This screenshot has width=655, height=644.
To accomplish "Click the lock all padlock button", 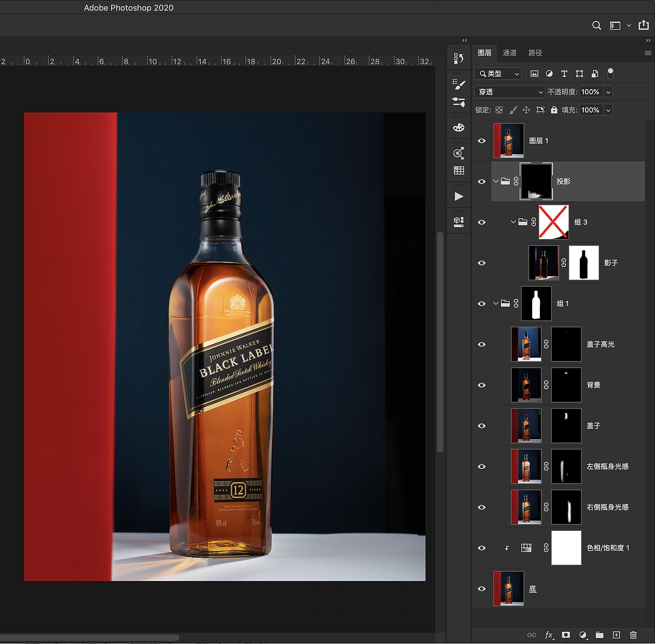I will pos(554,110).
